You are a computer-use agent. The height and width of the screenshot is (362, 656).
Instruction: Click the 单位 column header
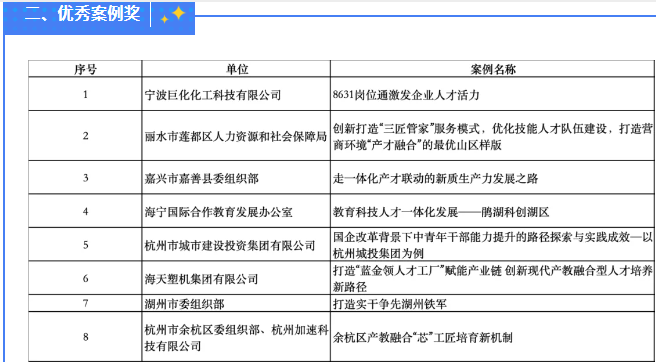(236, 69)
